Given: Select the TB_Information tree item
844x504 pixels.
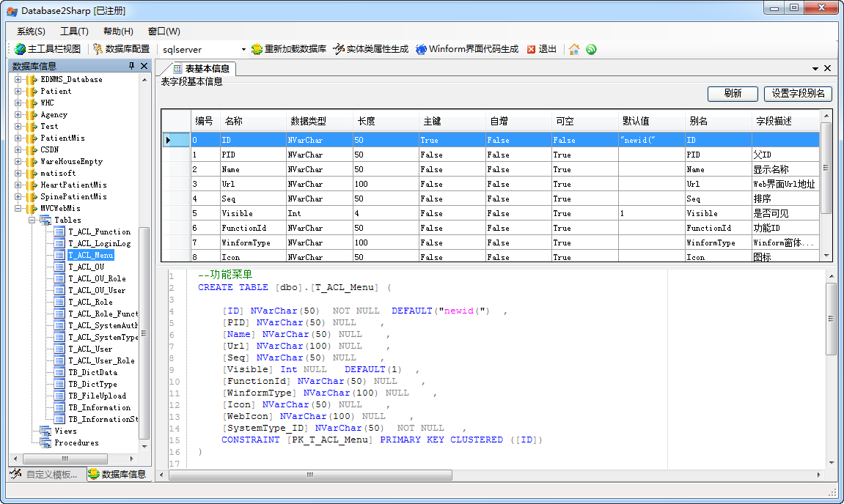Looking at the screenshot, I should coord(100,408).
